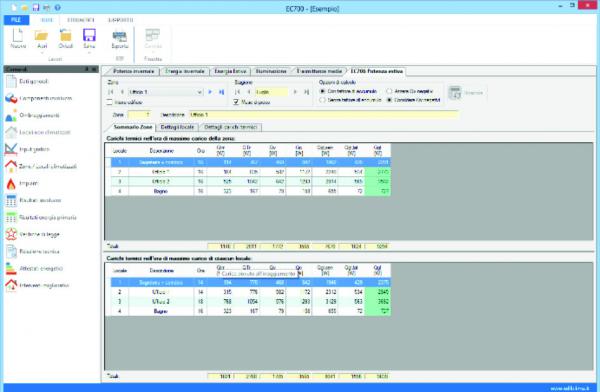Switch to the Illuminazione tab
The image size is (600, 392).
point(271,71)
